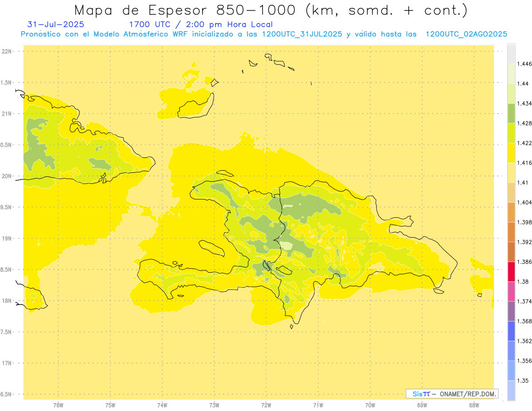Image resolution: width=532 pixels, height=411 pixels.
Task: Click the green legend swatch between 1.428 and 1.434
Action: (x=511, y=113)
